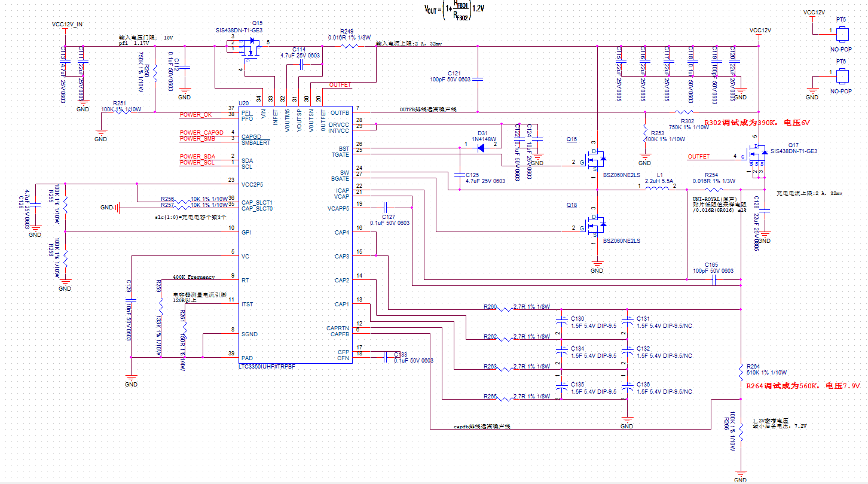
Task: Click the R256 resistor designator
Action: pos(167,199)
